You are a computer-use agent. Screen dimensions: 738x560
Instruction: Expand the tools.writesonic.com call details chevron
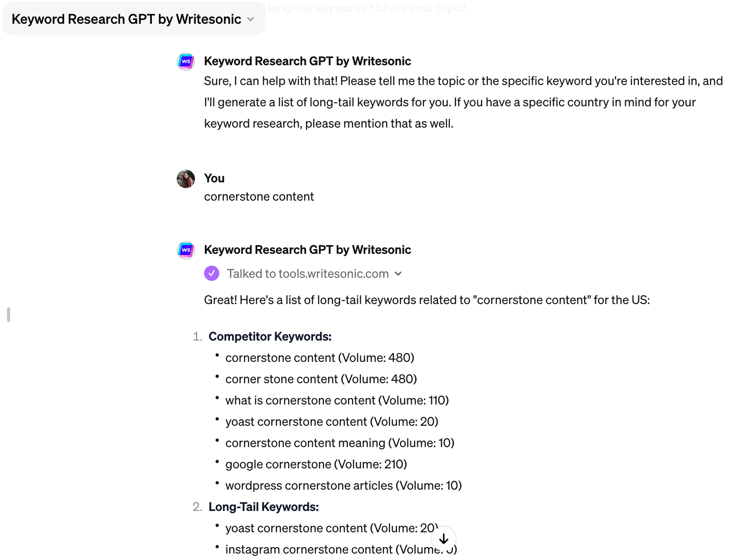(x=398, y=274)
